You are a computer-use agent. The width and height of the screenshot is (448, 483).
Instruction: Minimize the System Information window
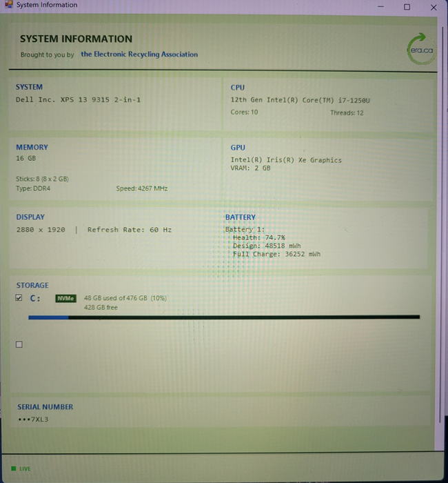tap(380, 7)
